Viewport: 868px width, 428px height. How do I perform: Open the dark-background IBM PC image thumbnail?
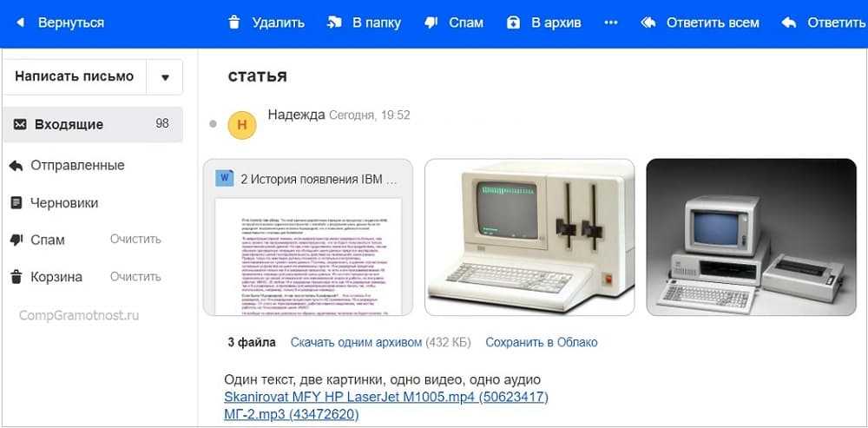[751, 237]
